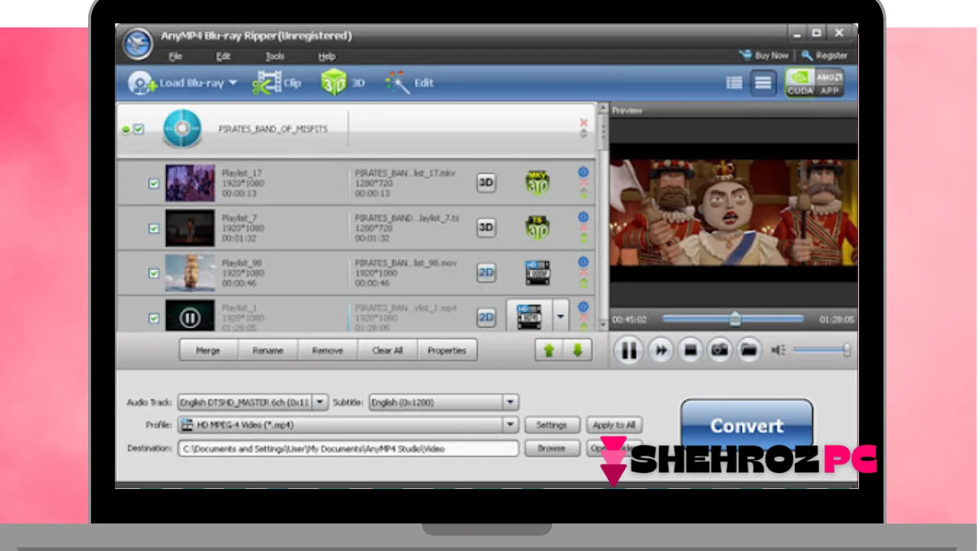Screen dimensions: 980x551
Task: Open the Edit effects tool
Action: pyautogui.click(x=410, y=83)
